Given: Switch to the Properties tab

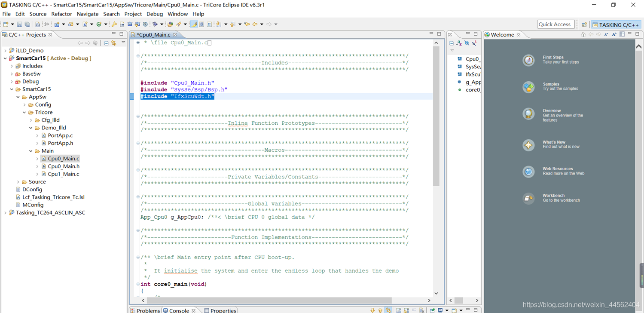Looking at the screenshot, I should [x=220, y=310].
